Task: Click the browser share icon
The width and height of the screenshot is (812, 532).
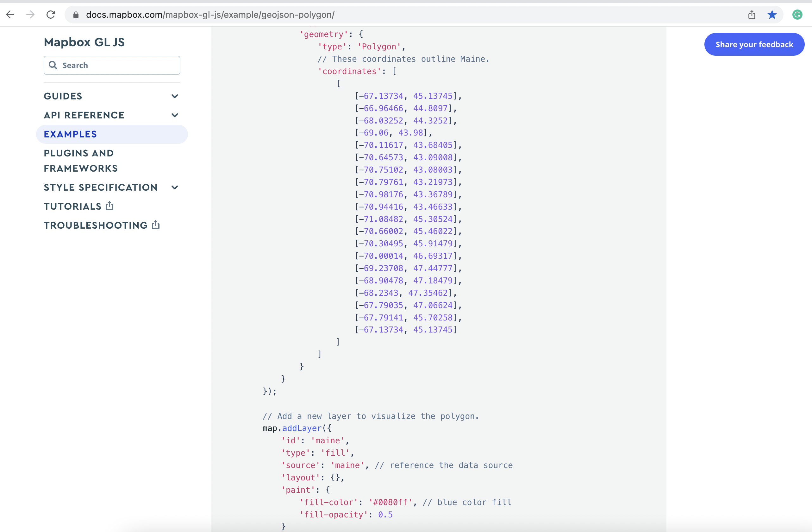Action: click(752, 15)
